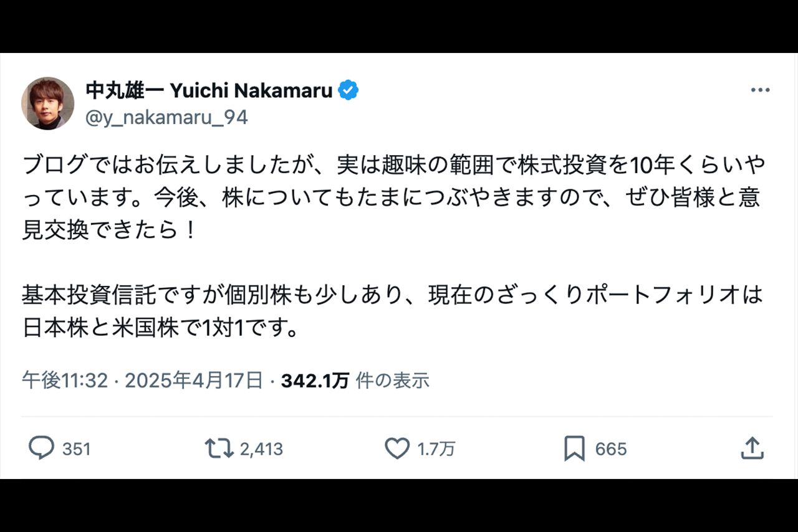Open the share icon for this tweet
Screen dimensions: 798x532
point(753,449)
